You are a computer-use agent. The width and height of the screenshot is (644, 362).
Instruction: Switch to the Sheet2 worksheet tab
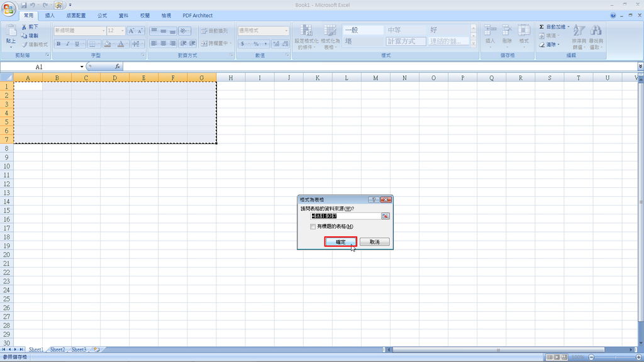click(57, 349)
